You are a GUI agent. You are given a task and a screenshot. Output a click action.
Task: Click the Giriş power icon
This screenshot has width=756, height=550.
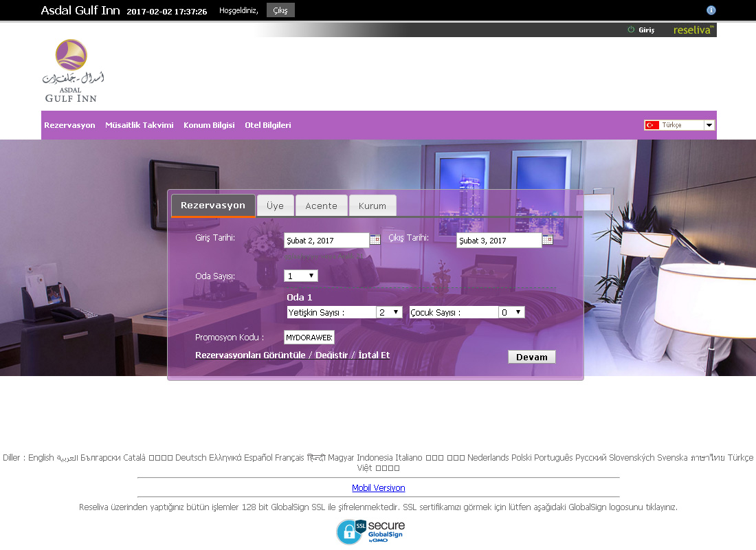point(631,30)
